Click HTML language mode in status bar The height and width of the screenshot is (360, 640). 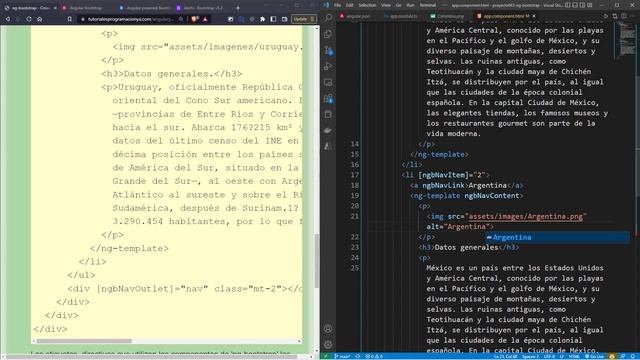[x=573, y=356]
